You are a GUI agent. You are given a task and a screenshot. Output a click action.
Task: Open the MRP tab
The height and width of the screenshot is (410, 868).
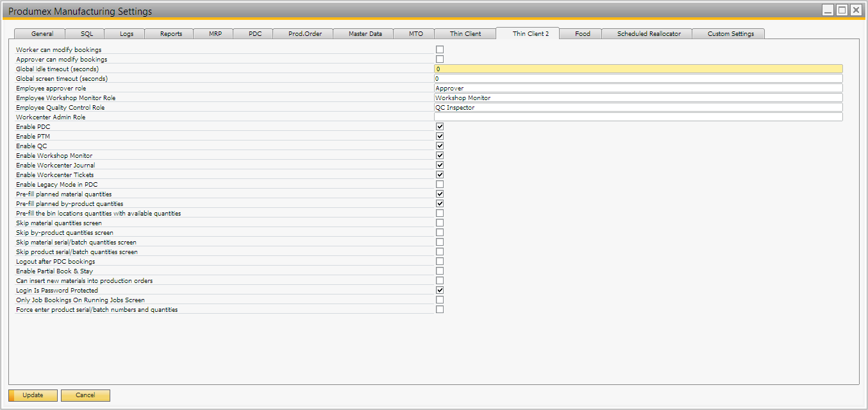215,34
